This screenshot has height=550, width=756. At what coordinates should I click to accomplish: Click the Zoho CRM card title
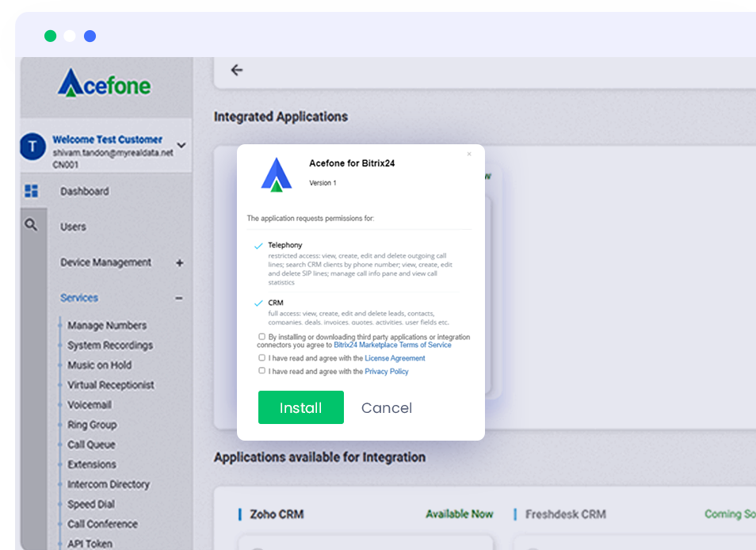pyautogui.click(x=277, y=514)
